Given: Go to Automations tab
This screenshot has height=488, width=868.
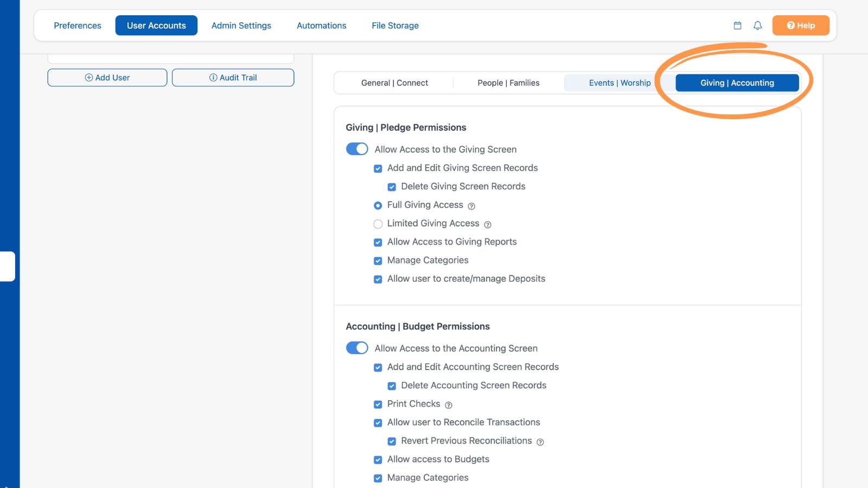Looking at the screenshot, I should point(321,25).
